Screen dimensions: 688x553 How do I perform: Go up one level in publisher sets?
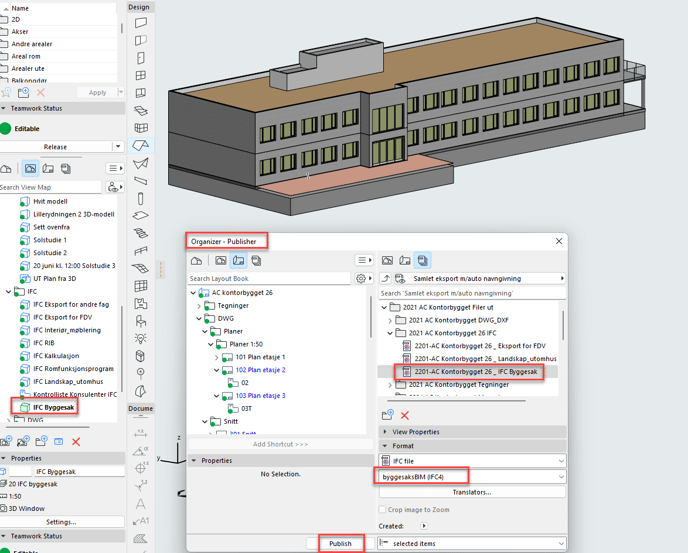386,279
